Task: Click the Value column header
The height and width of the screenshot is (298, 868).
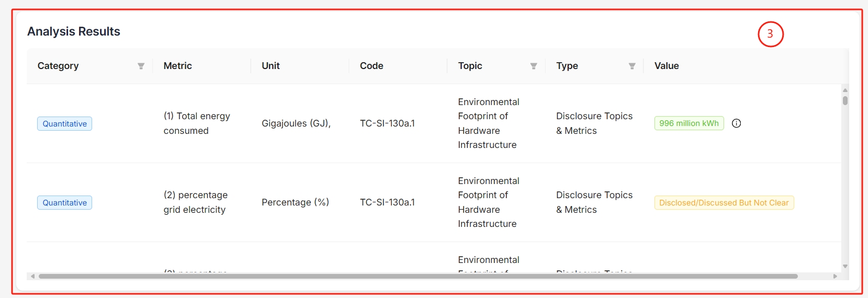Action: click(666, 66)
